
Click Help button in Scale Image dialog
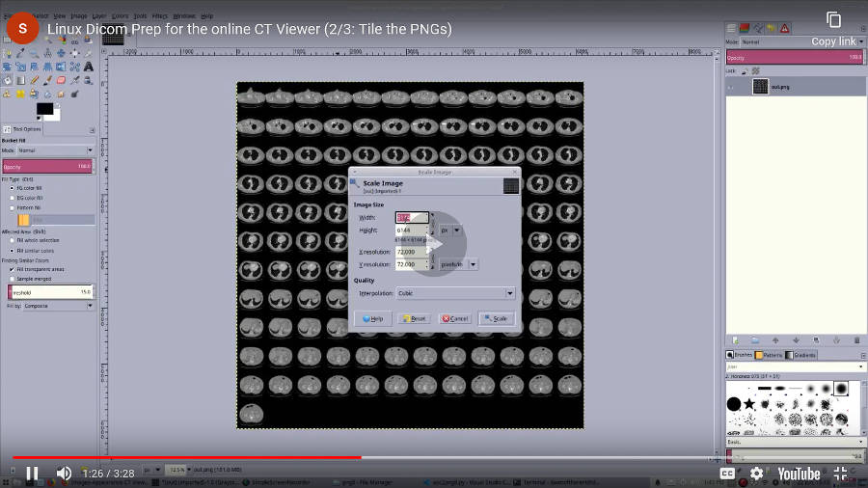(372, 318)
